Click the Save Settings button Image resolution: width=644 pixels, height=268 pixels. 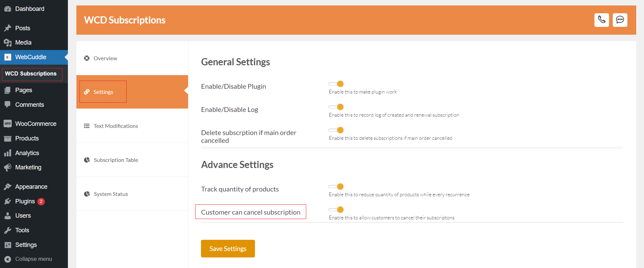[228, 249]
